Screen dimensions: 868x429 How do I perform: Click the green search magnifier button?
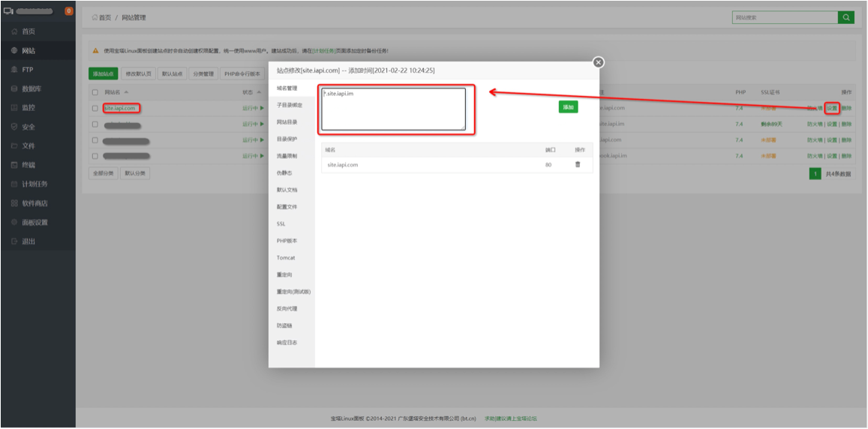coord(846,17)
